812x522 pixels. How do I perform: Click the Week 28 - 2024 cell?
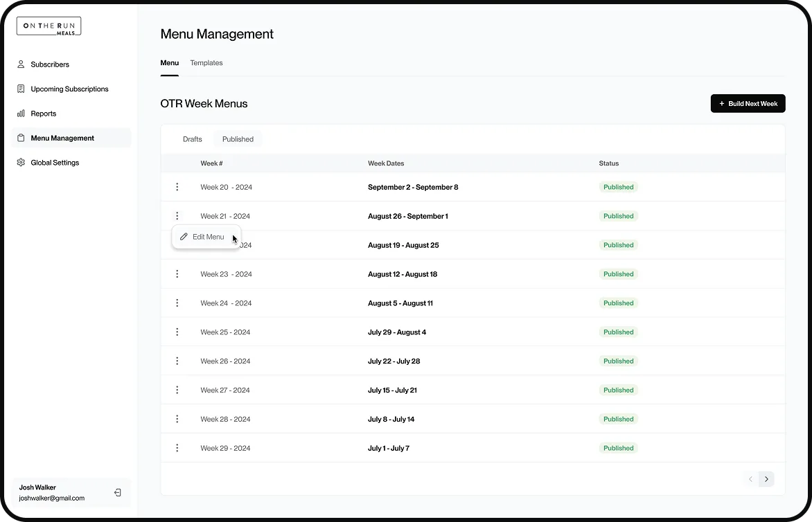225,419
